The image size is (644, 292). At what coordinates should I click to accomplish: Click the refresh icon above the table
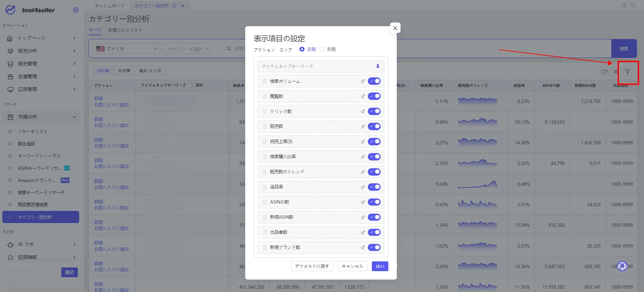click(x=605, y=72)
